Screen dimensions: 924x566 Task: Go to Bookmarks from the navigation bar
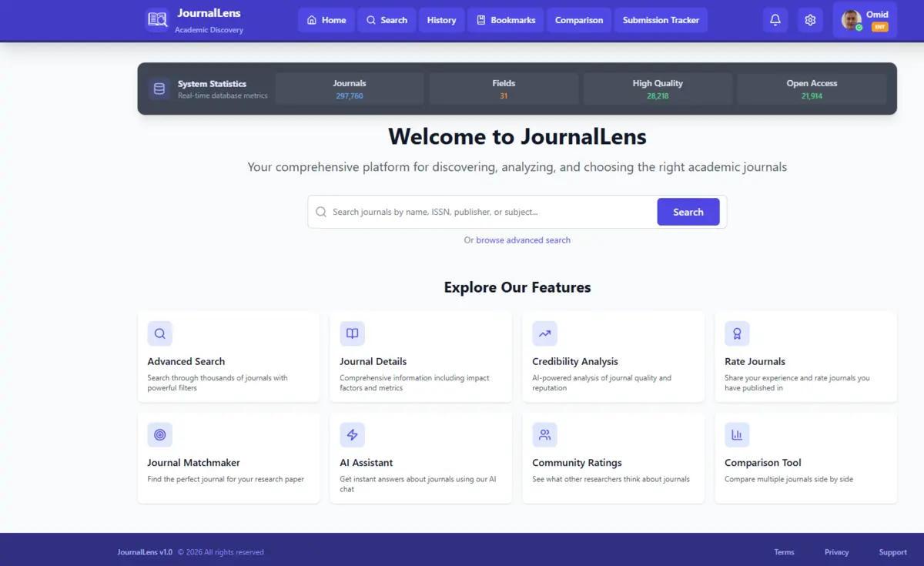[505, 20]
